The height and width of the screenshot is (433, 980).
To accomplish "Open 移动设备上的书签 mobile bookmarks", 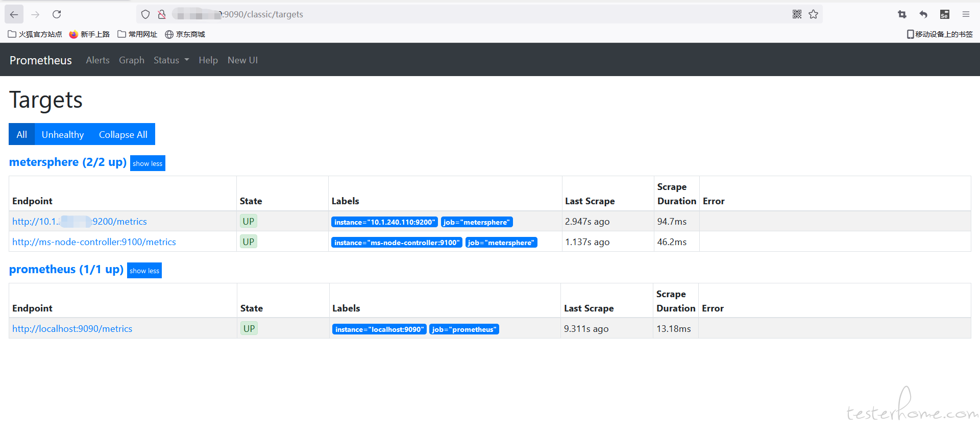I will 940,34.
